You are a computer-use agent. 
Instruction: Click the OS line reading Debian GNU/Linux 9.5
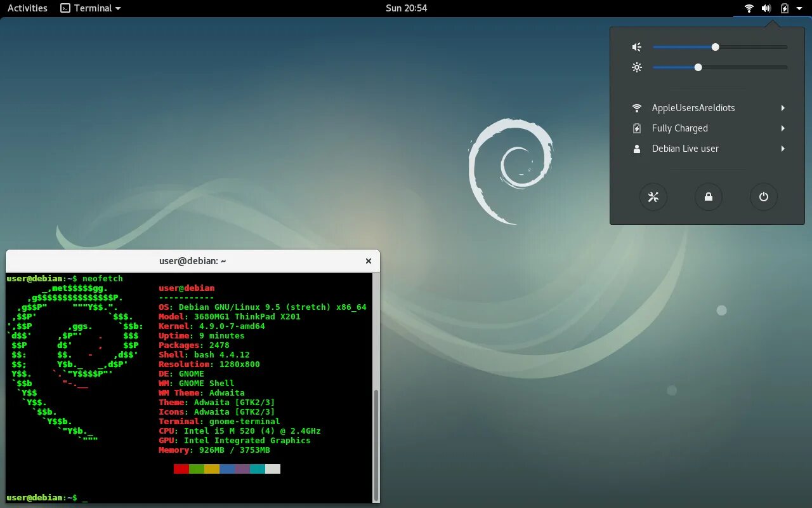coord(263,307)
